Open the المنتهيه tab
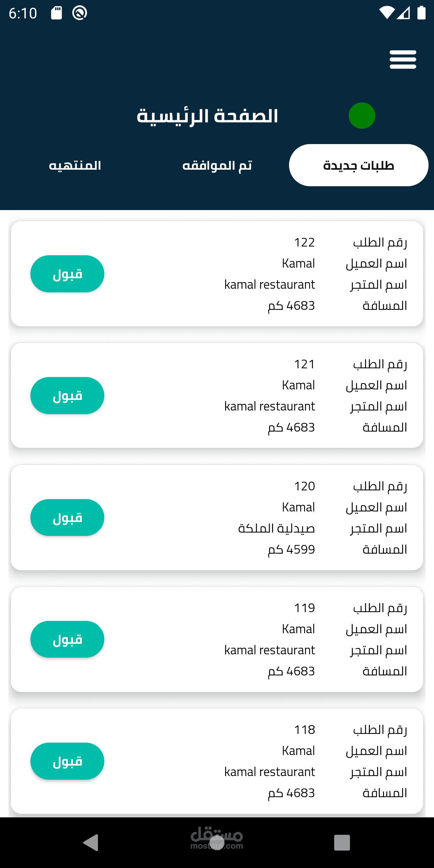This screenshot has width=434, height=868. [x=75, y=165]
